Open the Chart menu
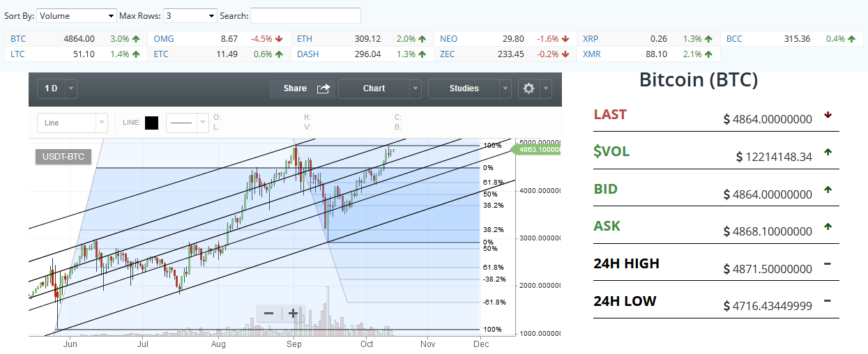Screen dimensions: 868x354 click(374, 88)
